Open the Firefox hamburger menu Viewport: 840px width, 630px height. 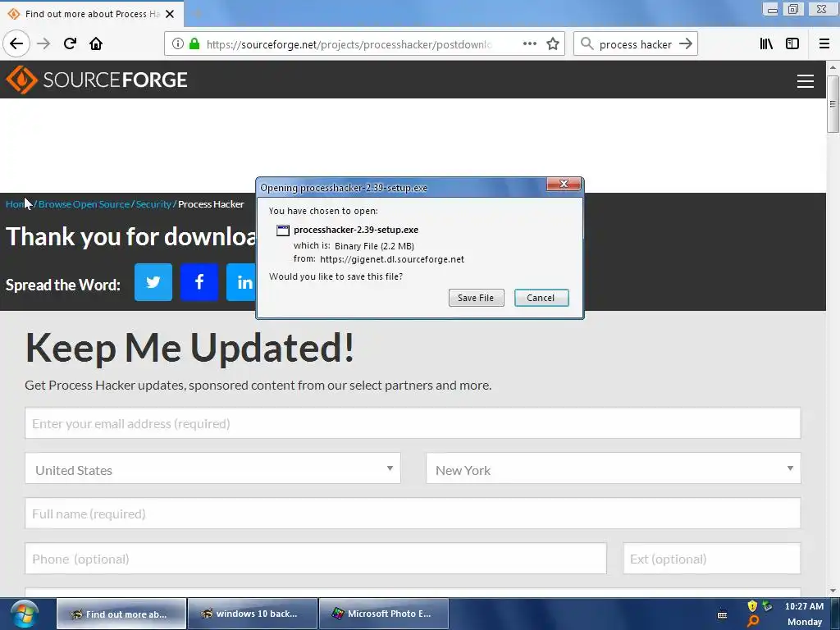point(824,44)
